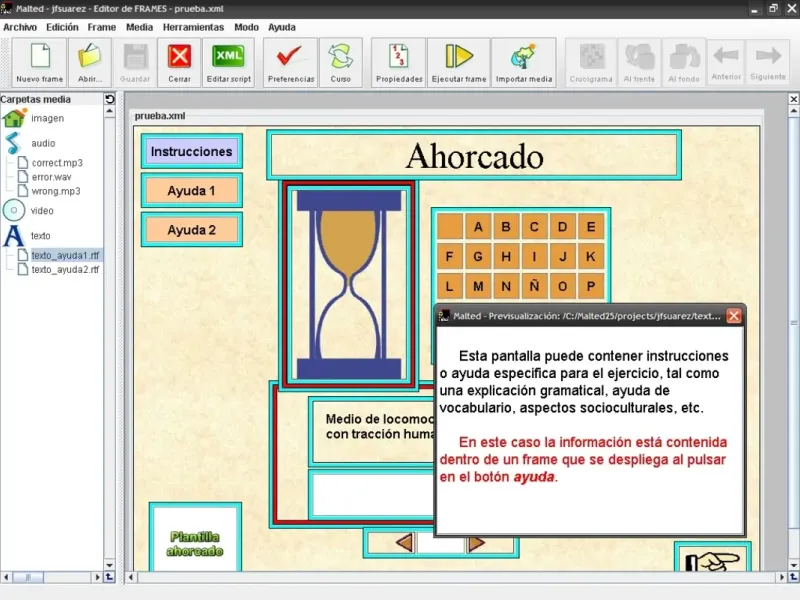
Task: Click the Guardar floppy disk icon
Action: coord(135,63)
